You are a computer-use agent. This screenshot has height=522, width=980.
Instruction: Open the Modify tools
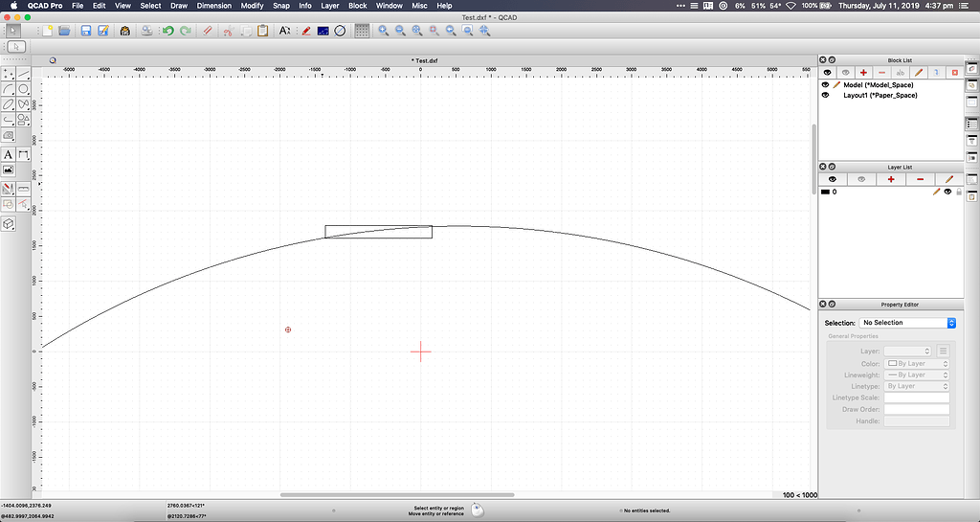pos(8,189)
